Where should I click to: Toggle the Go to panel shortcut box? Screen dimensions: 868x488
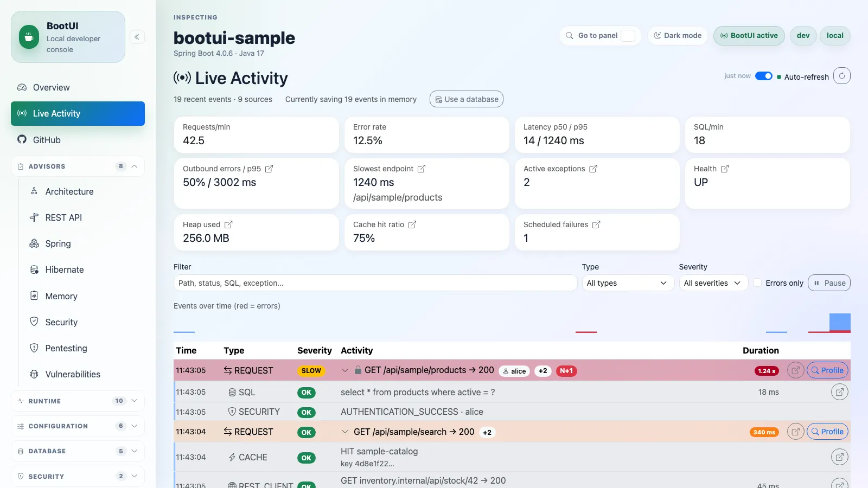click(628, 36)
